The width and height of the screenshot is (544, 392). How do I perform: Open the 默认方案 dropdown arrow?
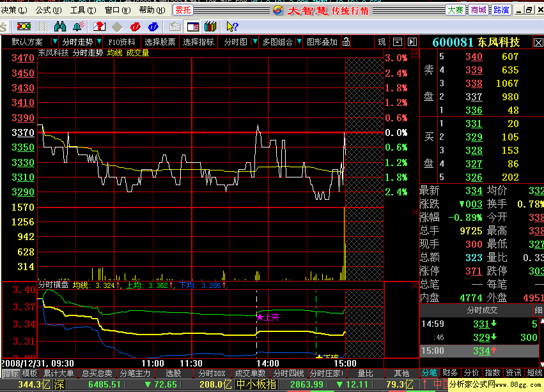point(54,41)
